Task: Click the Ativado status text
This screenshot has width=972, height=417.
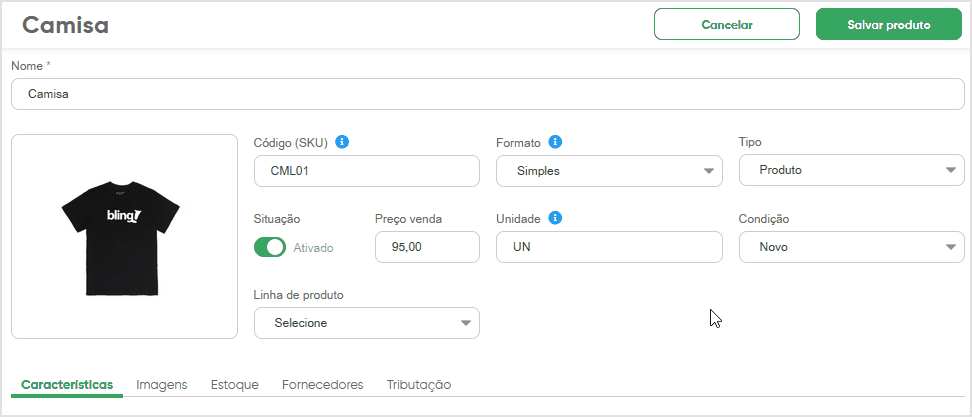Action: 314,248
